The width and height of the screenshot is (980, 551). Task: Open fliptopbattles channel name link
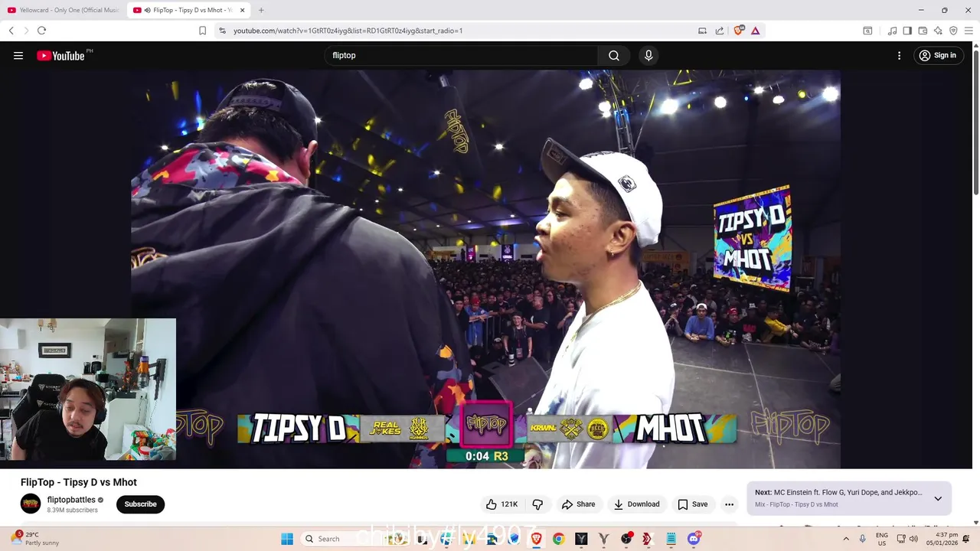point(71,500)
